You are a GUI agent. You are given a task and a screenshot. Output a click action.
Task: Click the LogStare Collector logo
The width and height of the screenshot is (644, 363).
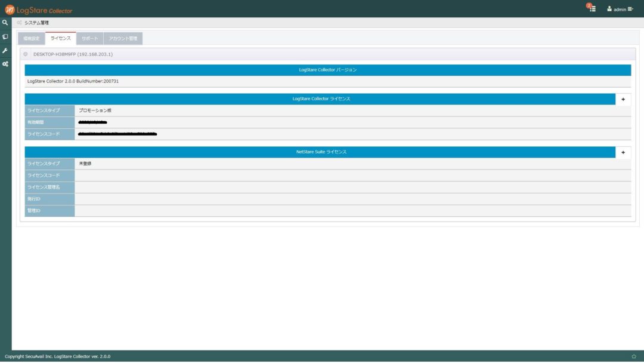[38, 10]
